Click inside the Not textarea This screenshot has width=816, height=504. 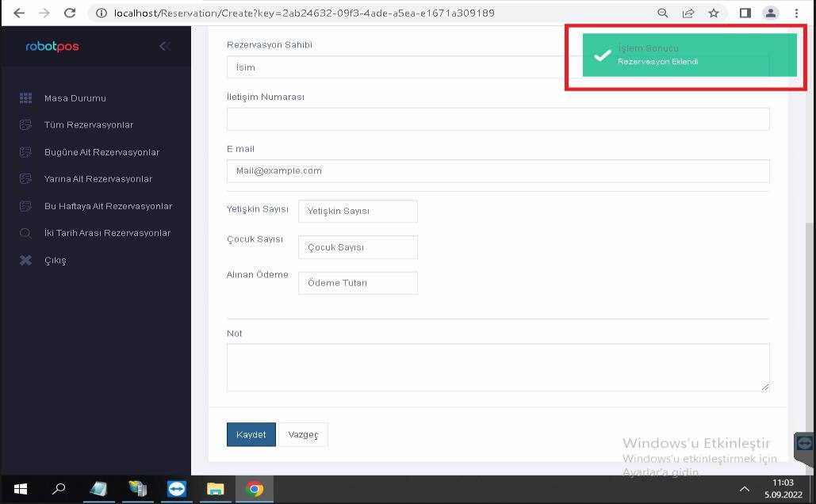tap(498, 367)
